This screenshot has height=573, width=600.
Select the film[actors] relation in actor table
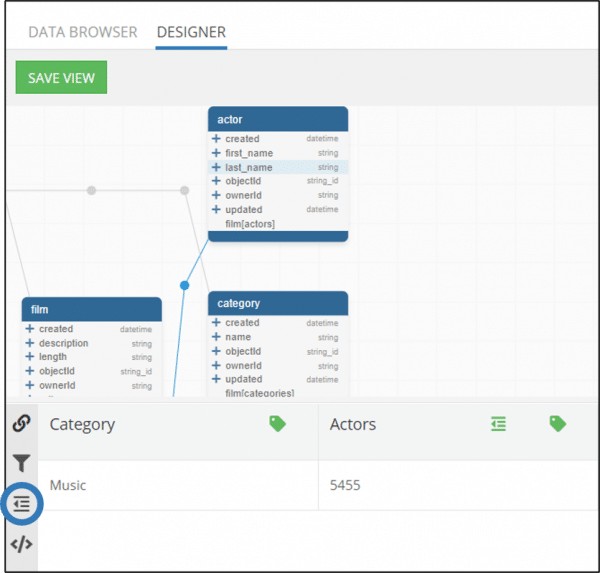click(x=250, y=224)
